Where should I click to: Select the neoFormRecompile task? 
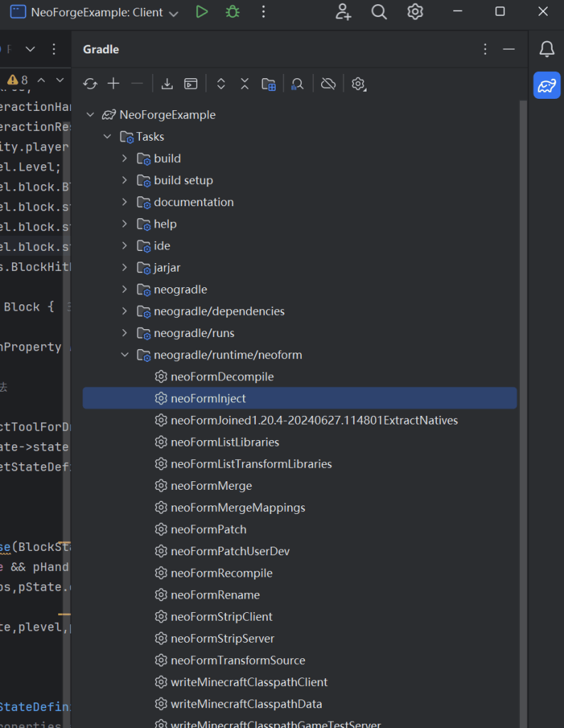click(x=222, y=573)
